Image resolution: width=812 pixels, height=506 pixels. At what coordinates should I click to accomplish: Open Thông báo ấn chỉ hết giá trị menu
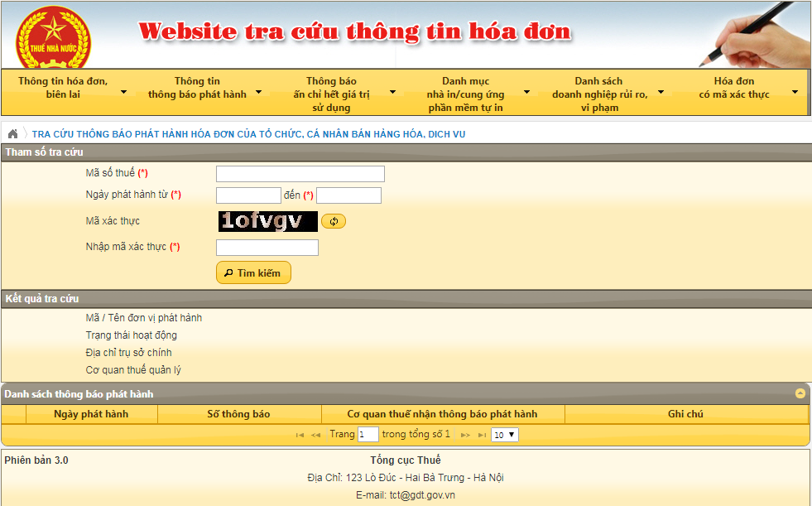331,94
